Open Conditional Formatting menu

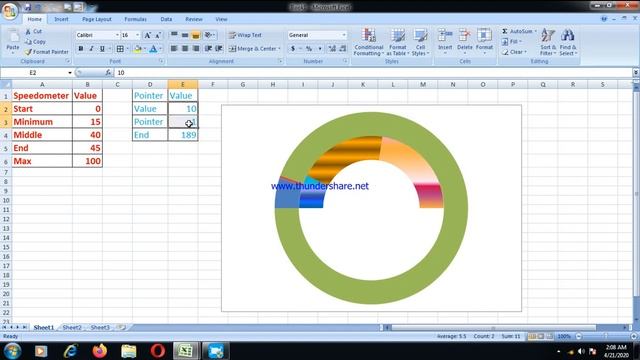point(369,42)
